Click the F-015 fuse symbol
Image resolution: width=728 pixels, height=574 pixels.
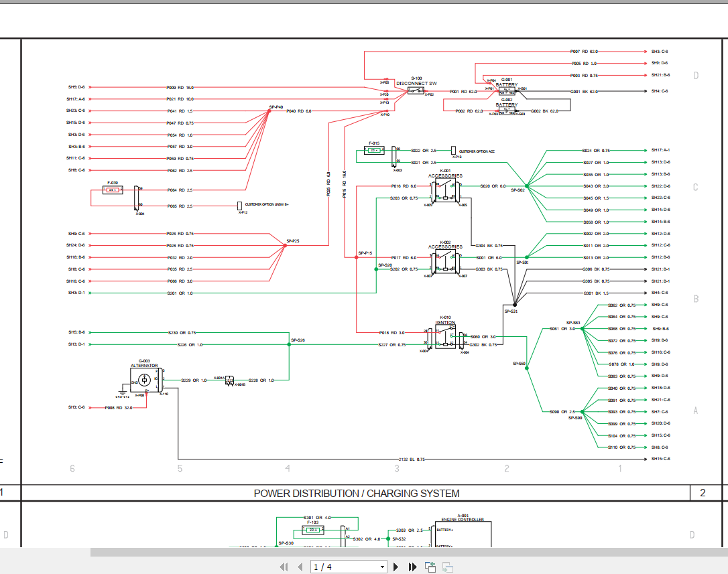coord(374,151)
